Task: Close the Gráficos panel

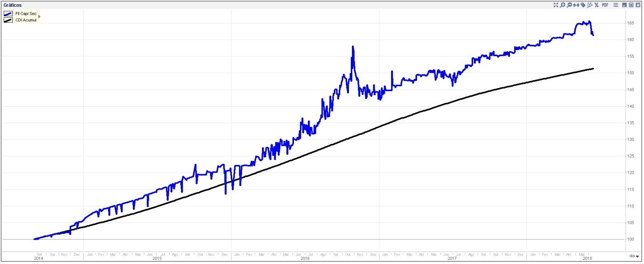Action: pos(638,5)
